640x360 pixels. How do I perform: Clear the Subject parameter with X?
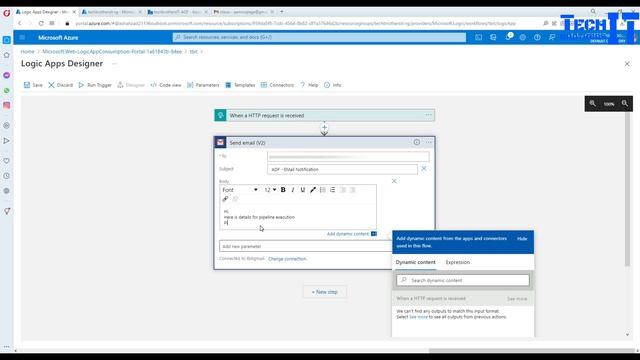click(x=424, y=169)
